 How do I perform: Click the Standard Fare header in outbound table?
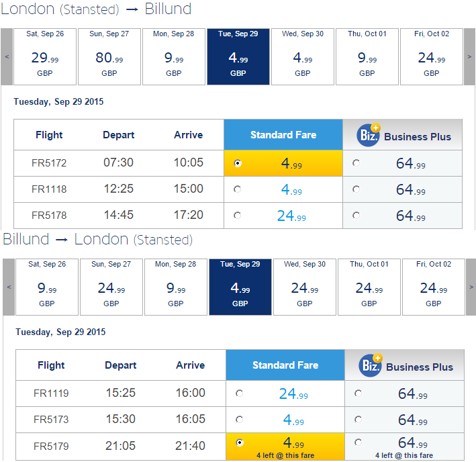tap(283, 135)
